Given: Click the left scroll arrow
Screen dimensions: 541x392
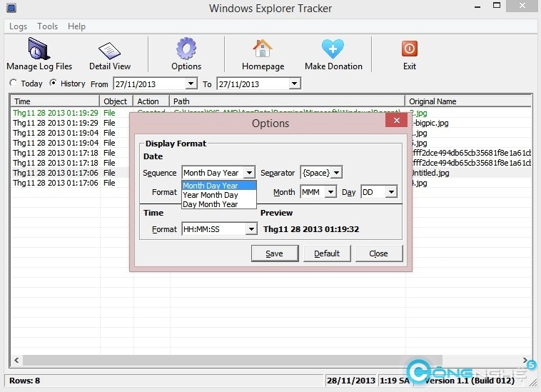Looking at the screenshot, I should coord(16,361).
